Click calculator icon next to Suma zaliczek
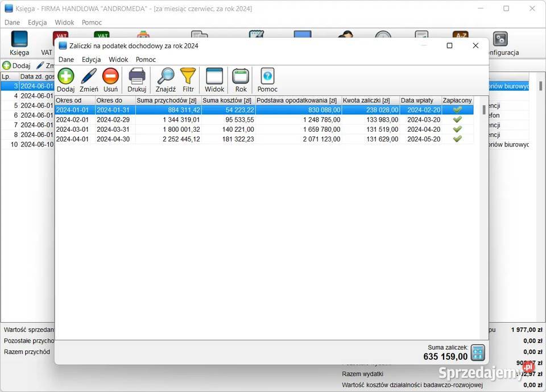The image size is (546, 392). 478,352
